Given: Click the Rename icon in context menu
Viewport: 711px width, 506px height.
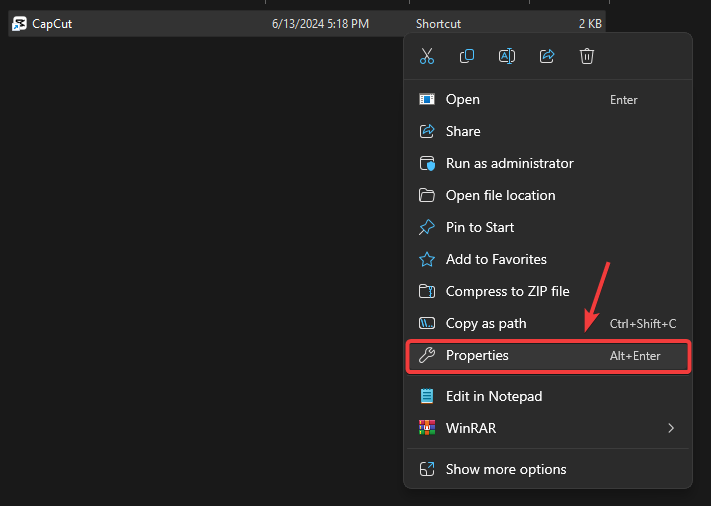Looking at the screenshot, I should 506,56.
